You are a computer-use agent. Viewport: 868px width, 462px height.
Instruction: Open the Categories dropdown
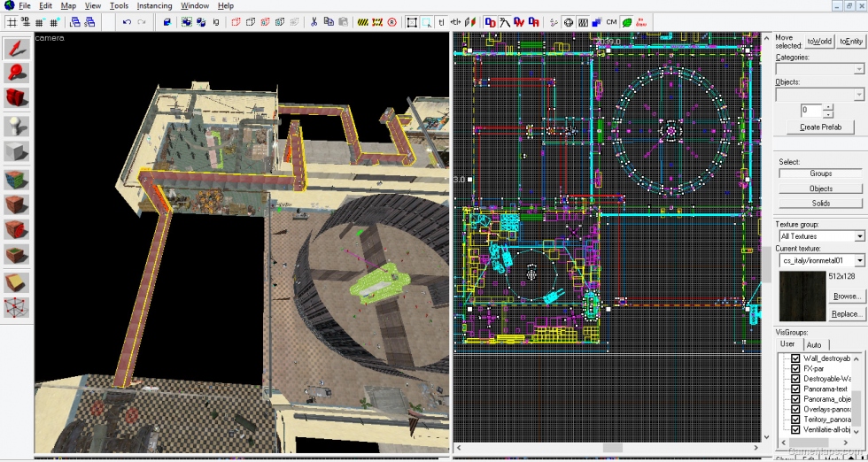pos(820,69)
